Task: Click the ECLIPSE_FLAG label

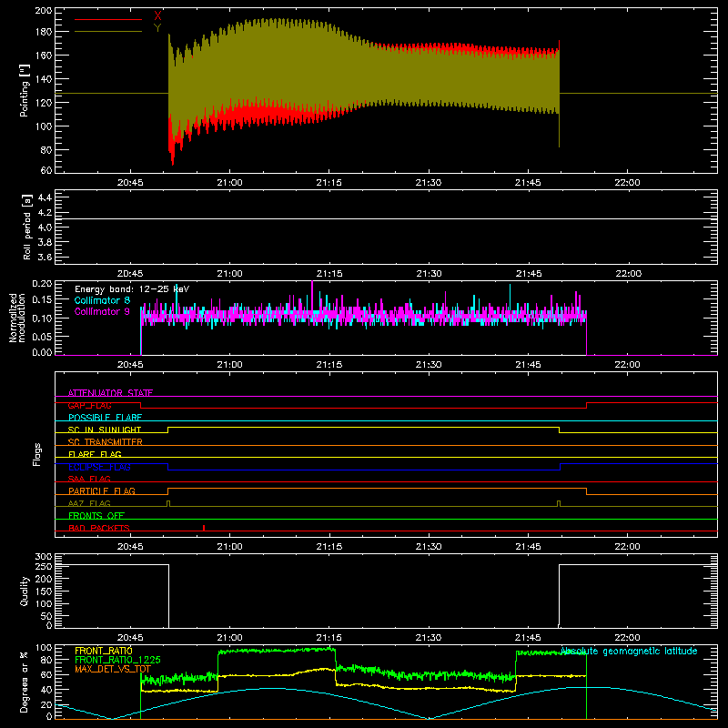Action: click(99, 467)
